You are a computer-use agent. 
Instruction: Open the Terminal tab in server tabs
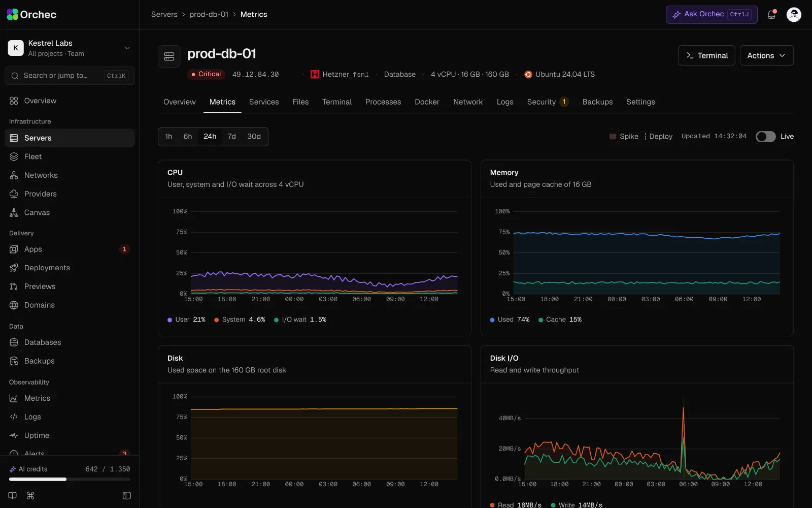click(337, 102)
